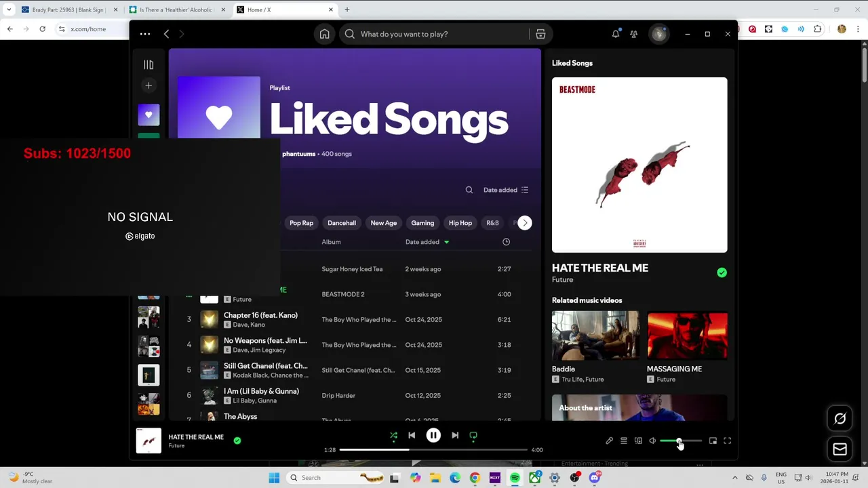The width and height of the screenshot is (868, 488).
Task: Toggle the repeat button
Action: (473, 436)
